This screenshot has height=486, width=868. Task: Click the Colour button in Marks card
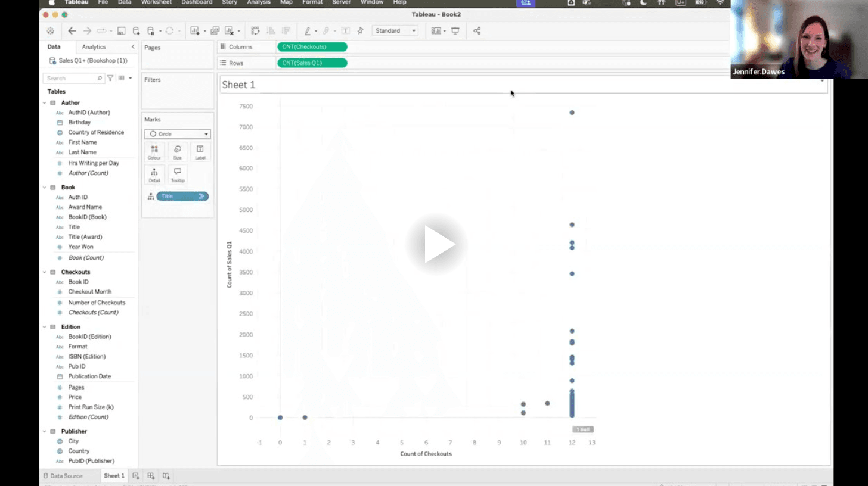coord(154,152)
